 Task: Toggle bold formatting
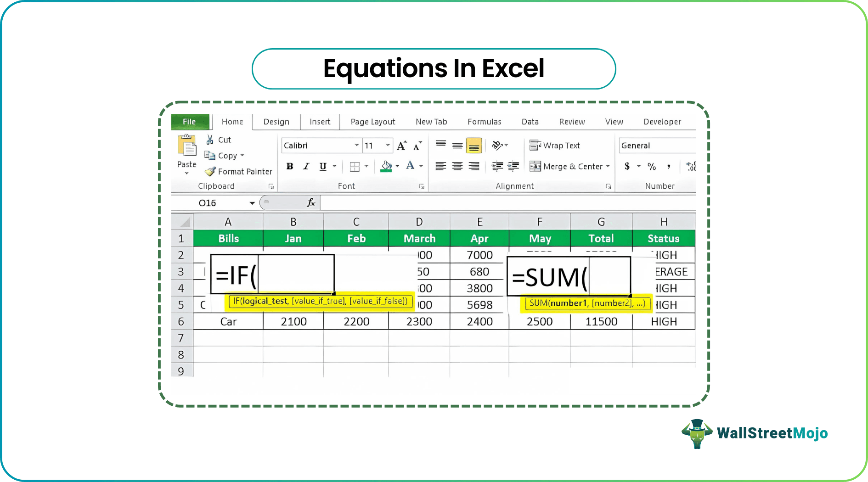(289, 166)
